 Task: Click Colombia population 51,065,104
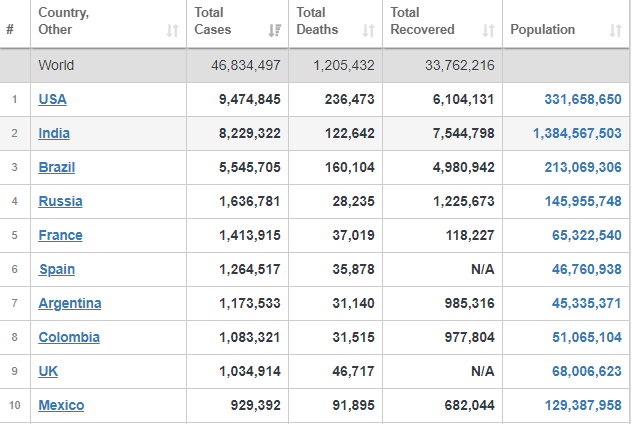click(587, 337)
